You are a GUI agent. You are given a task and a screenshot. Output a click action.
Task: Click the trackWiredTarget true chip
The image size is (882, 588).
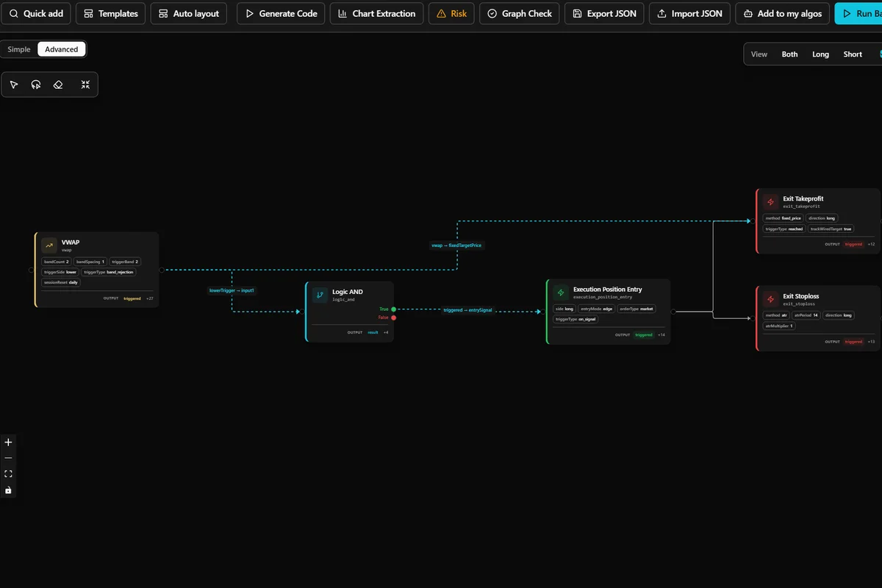click(831, 229)
